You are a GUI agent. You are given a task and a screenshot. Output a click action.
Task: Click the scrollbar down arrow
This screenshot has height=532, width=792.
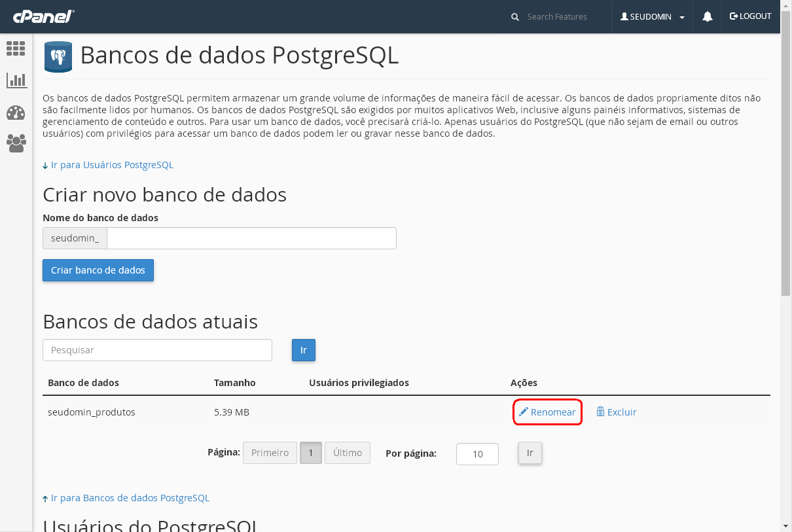(x=786, y=526)
